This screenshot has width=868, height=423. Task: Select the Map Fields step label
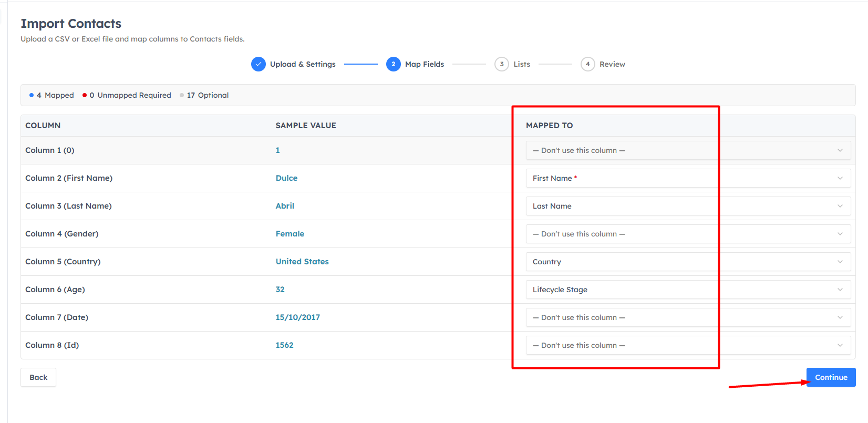click(x=425, y=64)
